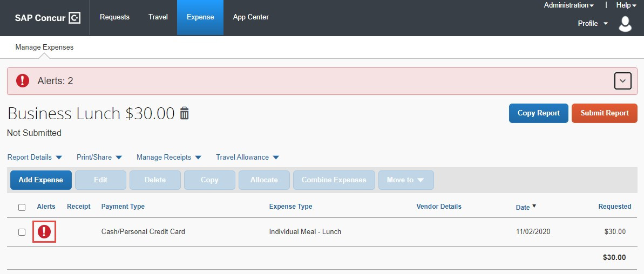This screenshot has width=644, height=274.
Task: Click the user profile avatar icon
Action: tap(625, 24)
